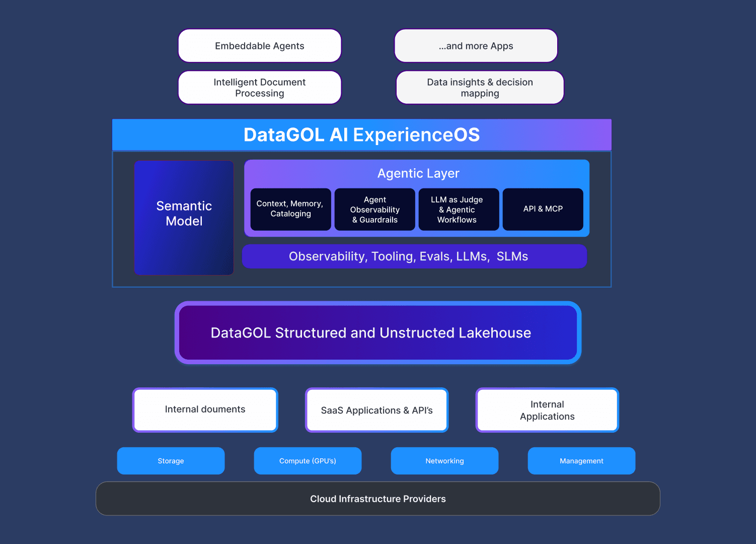Click SaaS Applications & API's box

[x=377, y=410]
